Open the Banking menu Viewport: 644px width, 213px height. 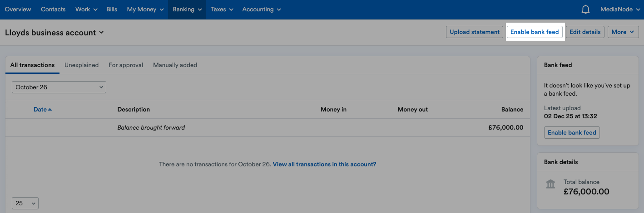tap(187, 10)
